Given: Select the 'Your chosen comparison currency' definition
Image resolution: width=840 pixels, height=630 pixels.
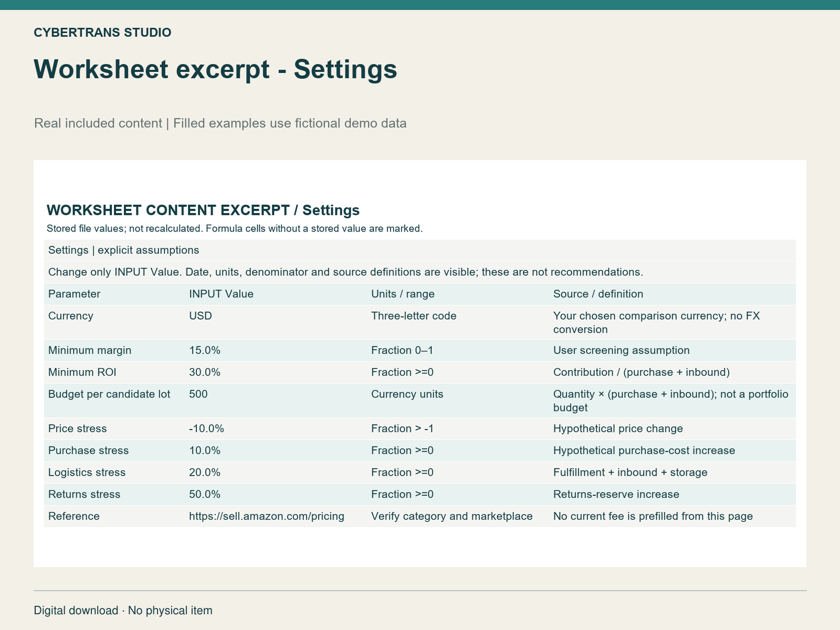Looking at the screenshot, I should 657,323.
